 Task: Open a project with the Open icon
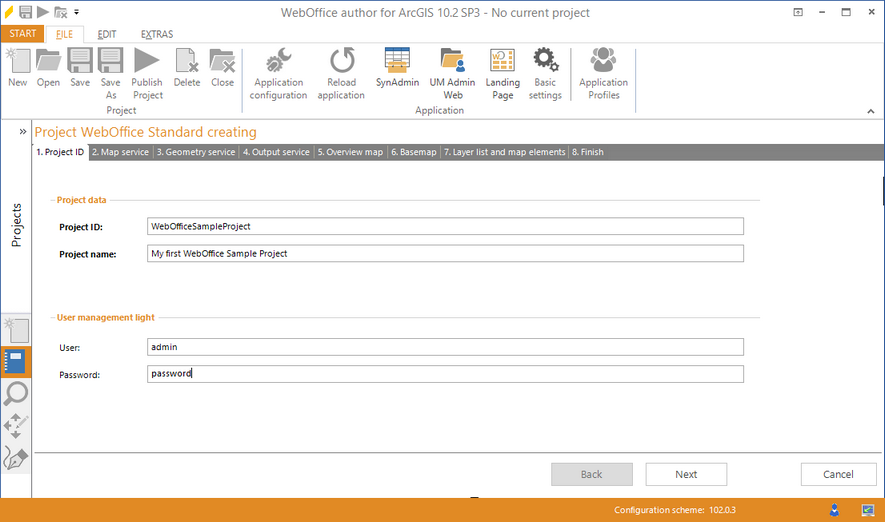tap(48, 68)
